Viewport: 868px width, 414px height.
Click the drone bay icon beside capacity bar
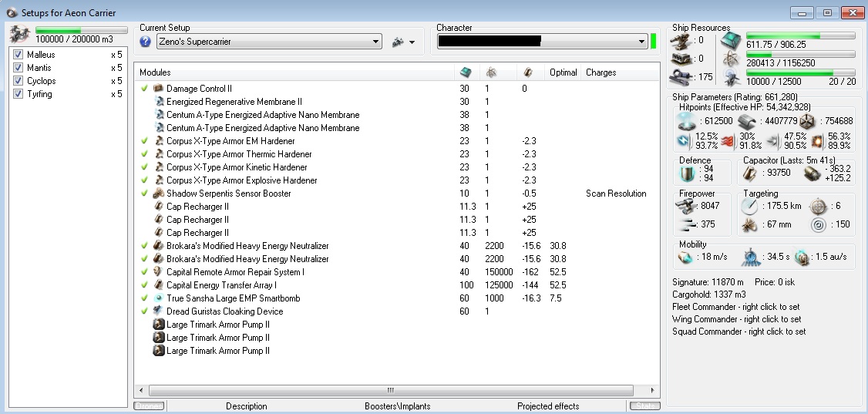pyautogui.click(x=20, y=35)
